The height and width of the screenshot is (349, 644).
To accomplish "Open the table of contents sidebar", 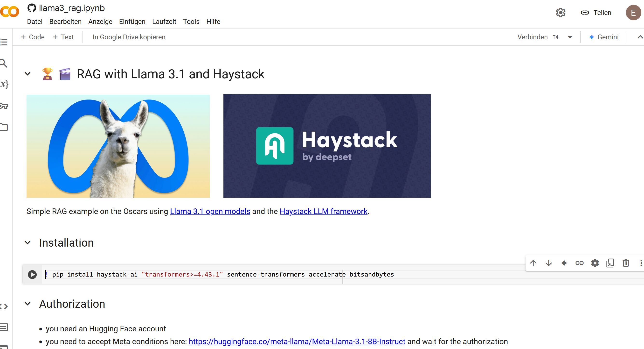I will pyautogui.click(x=4, y=42).
